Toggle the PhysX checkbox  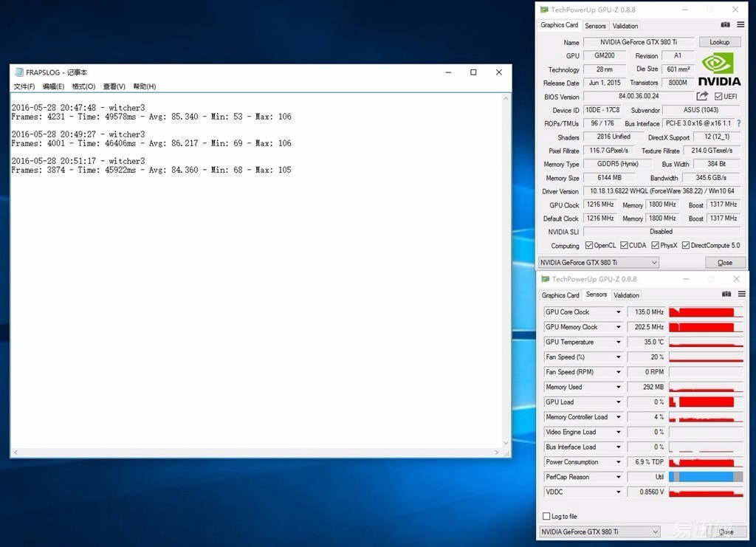(x=655, y=245)
